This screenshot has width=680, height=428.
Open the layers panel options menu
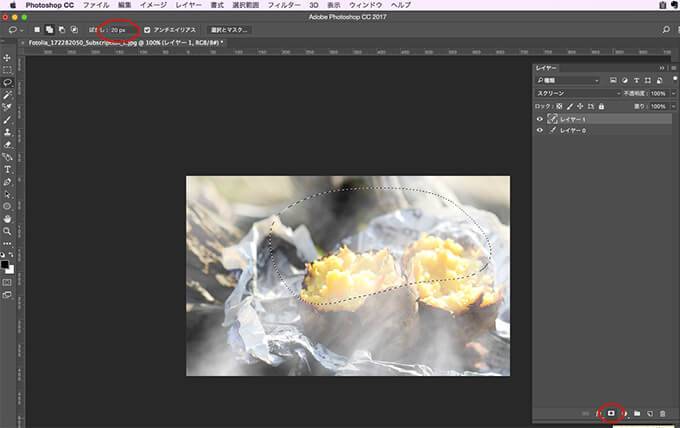click(673, 68)
